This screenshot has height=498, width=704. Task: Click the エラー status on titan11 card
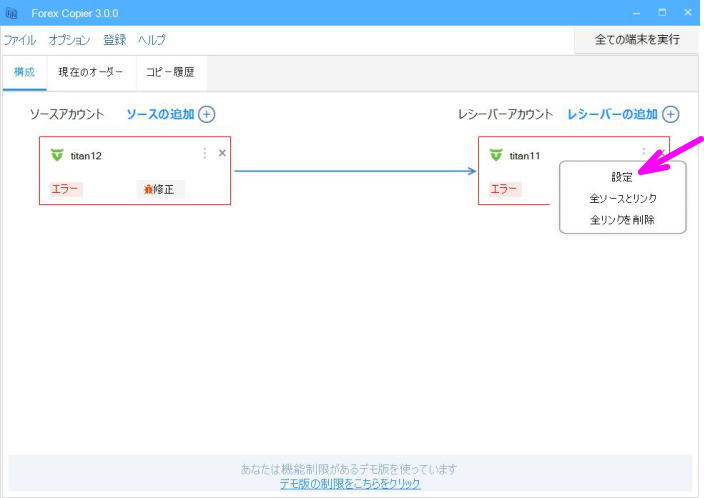505,189
